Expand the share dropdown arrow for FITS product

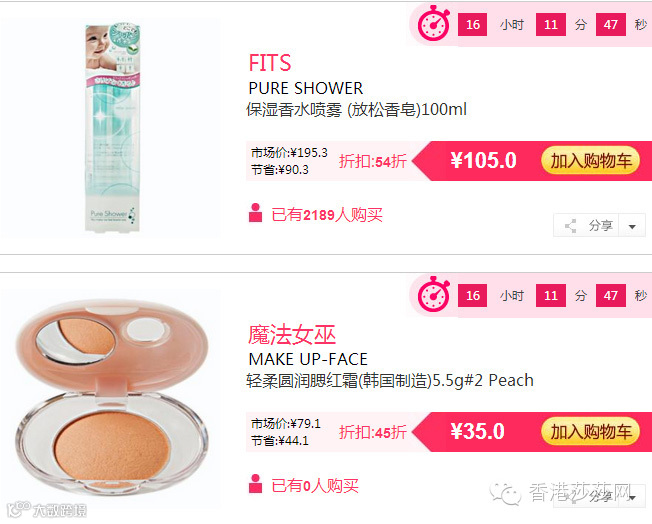[x=632, y=226]
